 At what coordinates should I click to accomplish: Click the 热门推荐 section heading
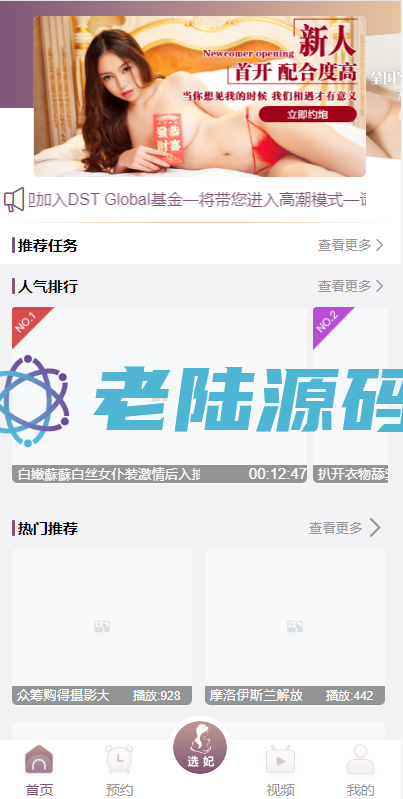47,528
